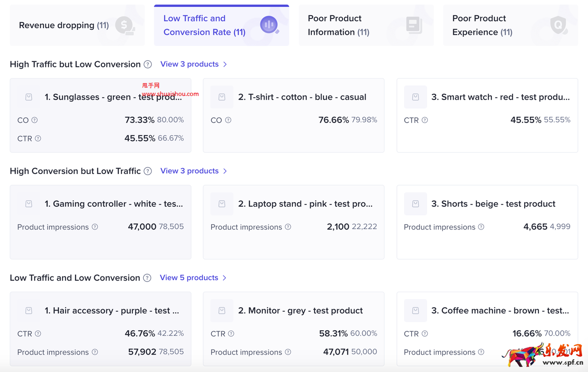The height and width of the screenshot is (372, 588).
Task: Select Poor Product Experience tab
Action: (x=510, y=25)
